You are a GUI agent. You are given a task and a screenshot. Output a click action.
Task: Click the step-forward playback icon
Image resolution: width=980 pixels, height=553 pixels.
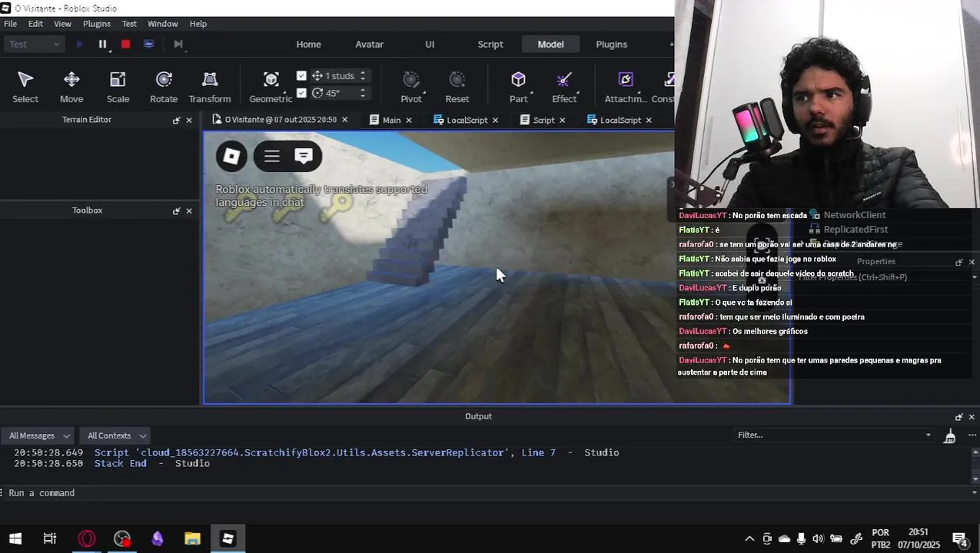tap(178, 44)
